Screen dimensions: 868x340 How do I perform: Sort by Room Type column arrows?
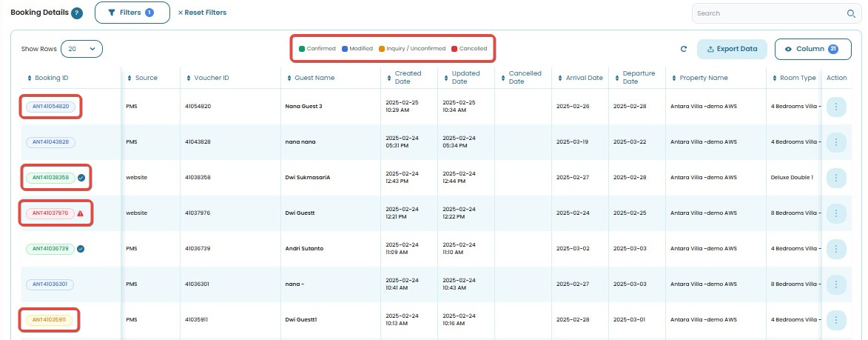pyautogui.click(x=775, y=78)
